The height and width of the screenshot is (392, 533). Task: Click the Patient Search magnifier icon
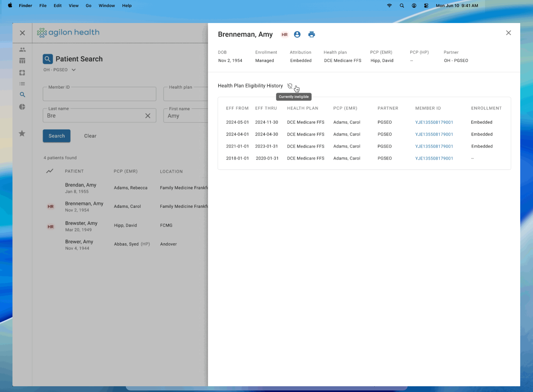(48, 59)
